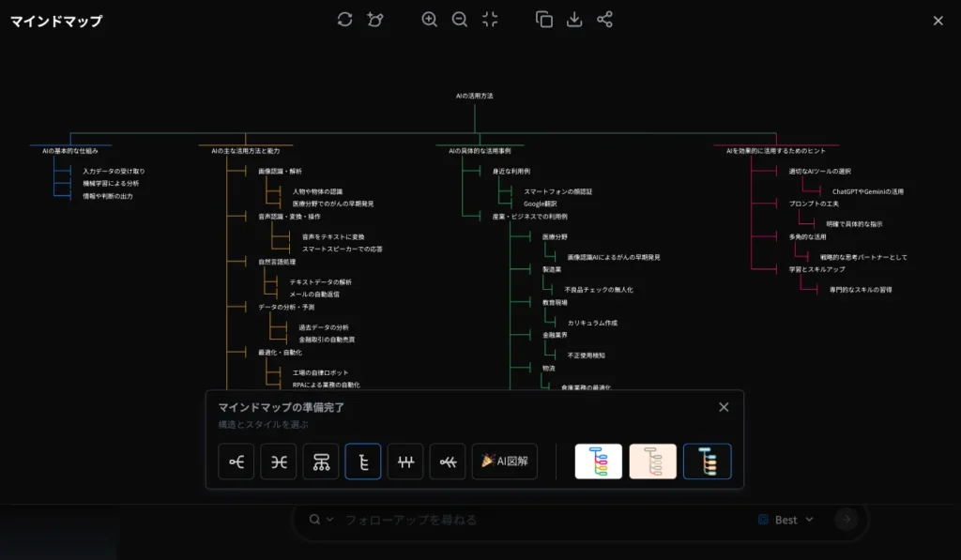Viewport: 961px width, 560px height.
Task: Select the leftward tree structure icon
Action: 447,461
